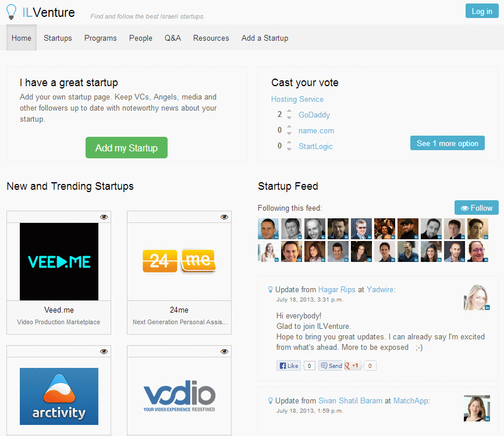
Task: Click the group photo follower avatar
Action: pos(385,229)
